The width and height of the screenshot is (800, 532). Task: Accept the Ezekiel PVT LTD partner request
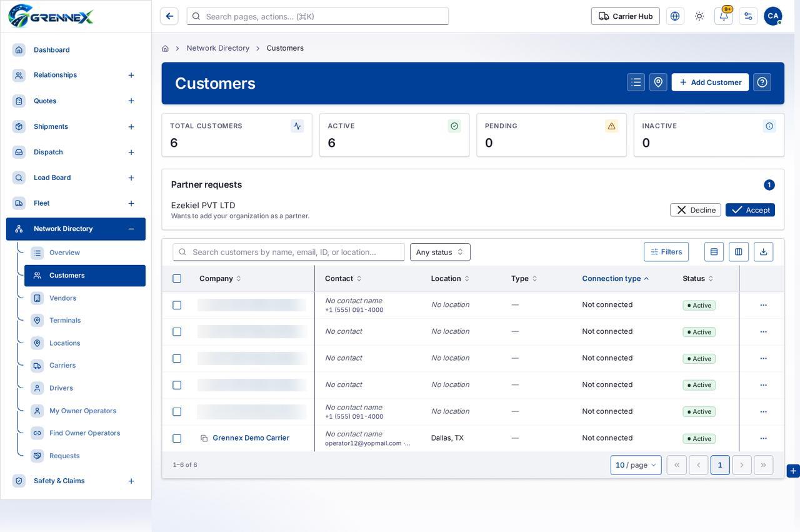click(750, 210)
